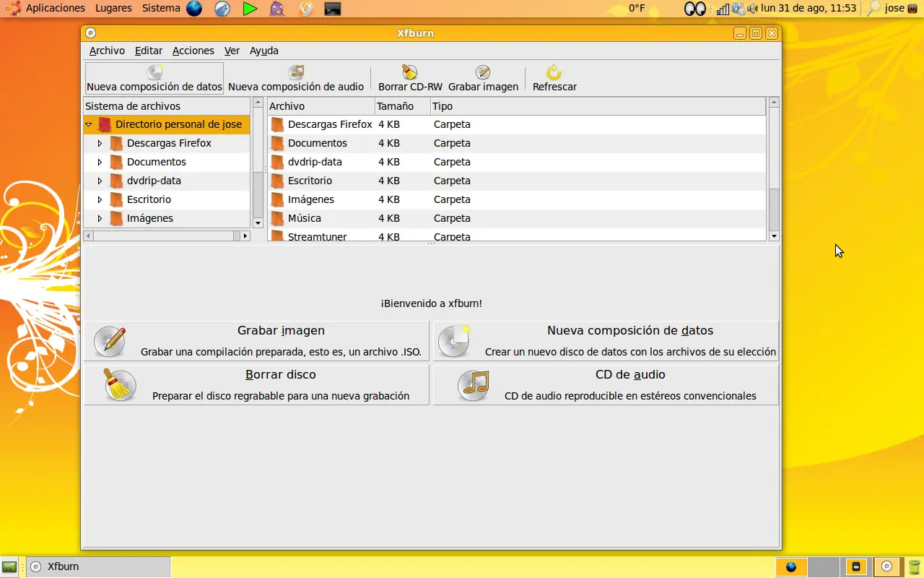924x578 pixels.
Task: Click Imágenes folder icon in file list
Action: (277, 199)
